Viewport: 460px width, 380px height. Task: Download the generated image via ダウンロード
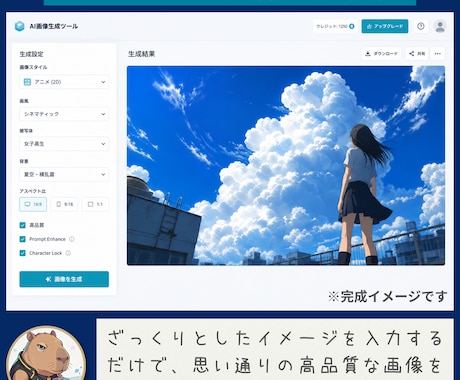381,54
